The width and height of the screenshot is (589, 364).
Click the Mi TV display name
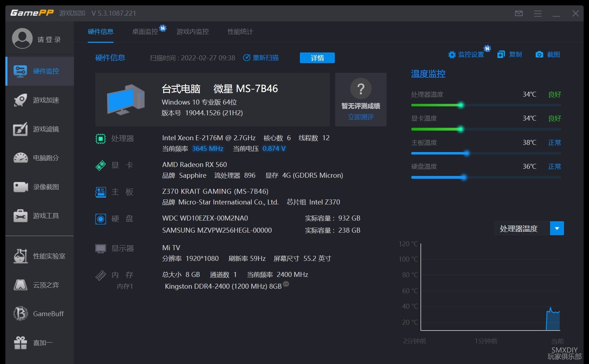pyautogui.click(x=171, y=248)
